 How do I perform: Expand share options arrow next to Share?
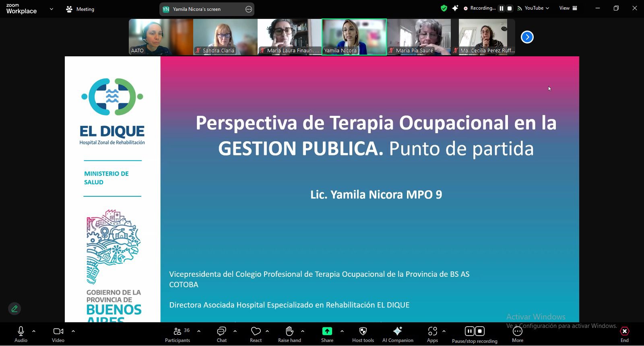pyautogui.click(x=342, y=332)
